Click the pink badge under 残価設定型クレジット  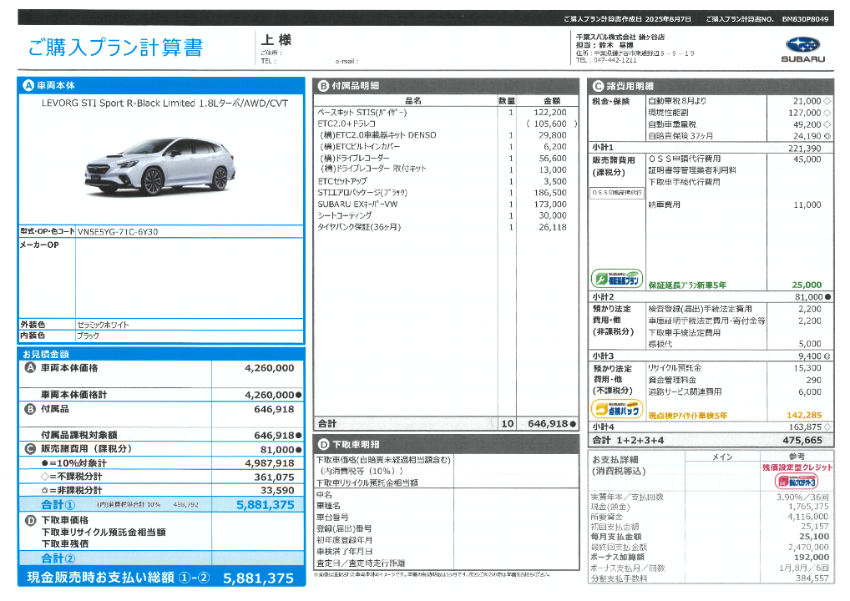click(x=796, y=481)
